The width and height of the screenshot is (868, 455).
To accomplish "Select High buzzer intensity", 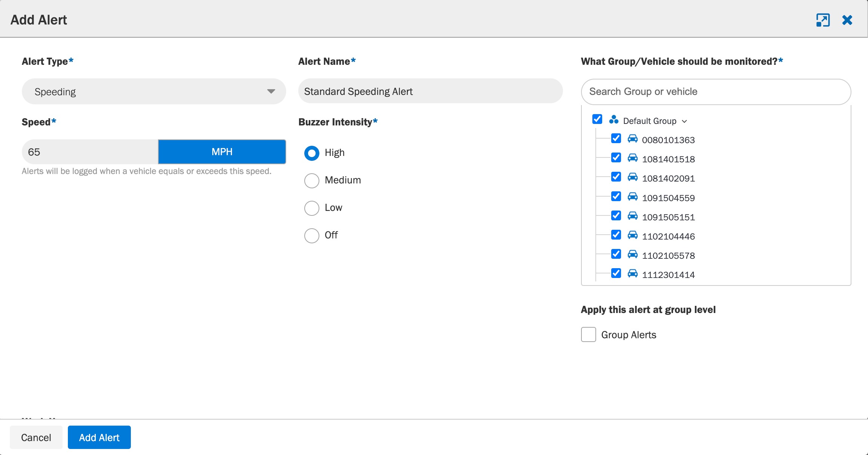I will [312, 153].
